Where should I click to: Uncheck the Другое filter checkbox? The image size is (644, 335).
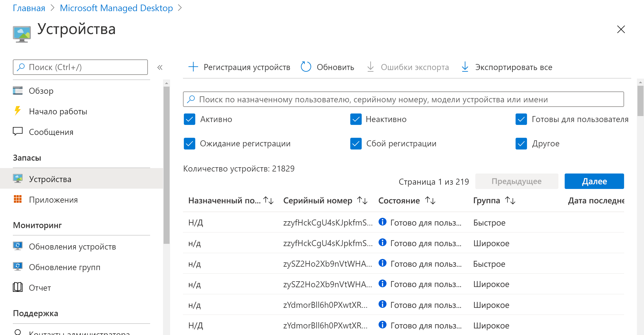[x=521, y=143]
